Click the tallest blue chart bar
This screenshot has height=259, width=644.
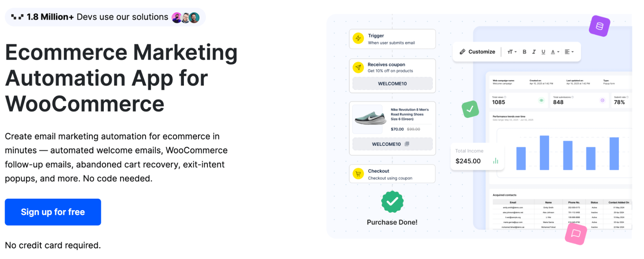click(544, 153)
